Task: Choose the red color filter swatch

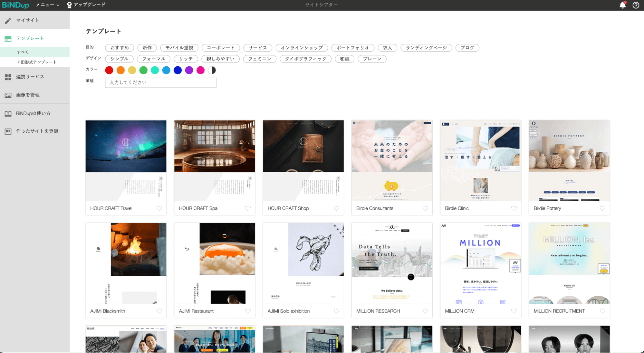Action: 109,70
